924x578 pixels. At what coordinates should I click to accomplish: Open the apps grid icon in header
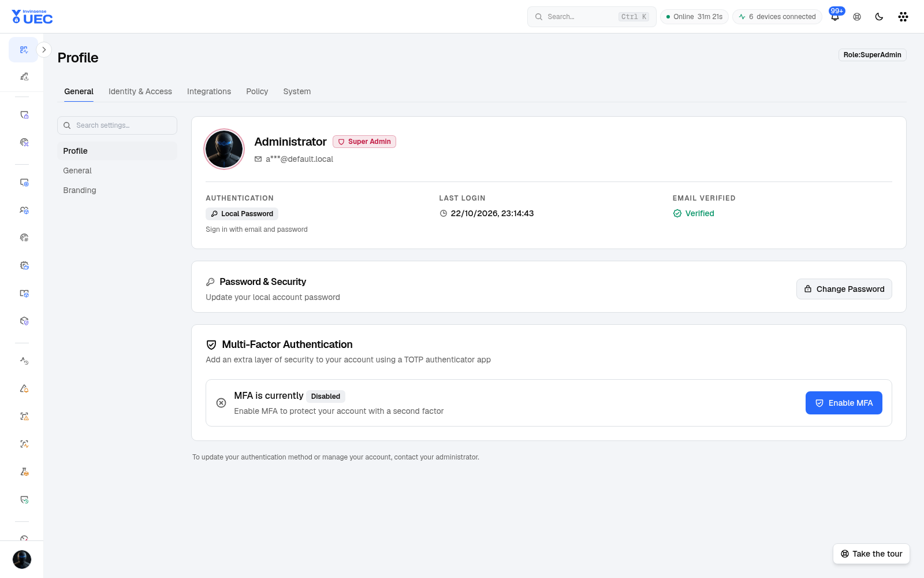coord(903,17)
